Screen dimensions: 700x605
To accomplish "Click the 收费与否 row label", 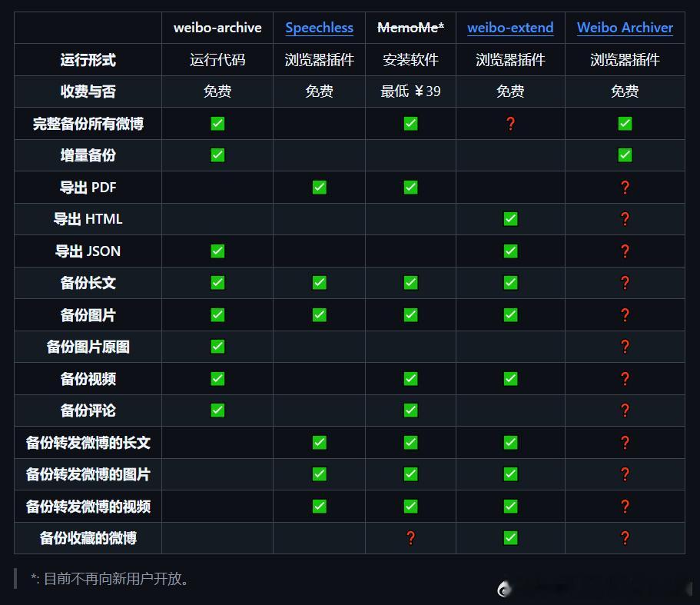I will [88, 91].
